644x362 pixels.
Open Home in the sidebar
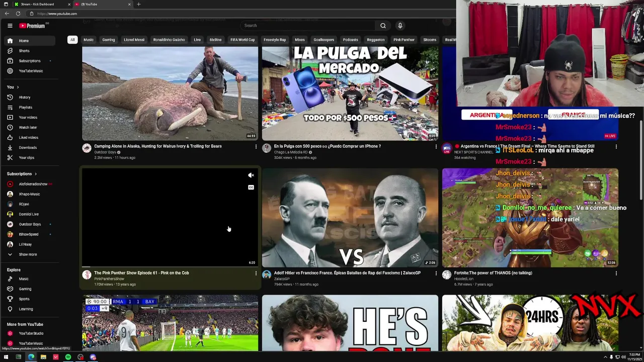pos(29,41)
